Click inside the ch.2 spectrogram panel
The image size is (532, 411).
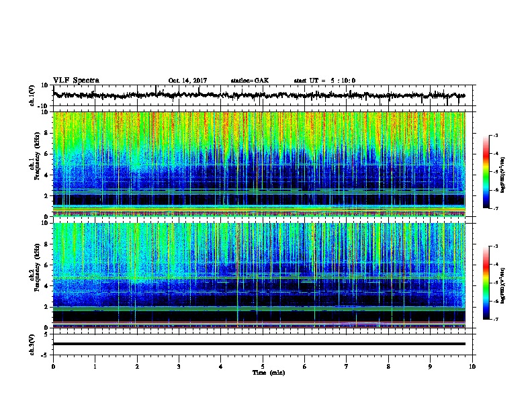[259, 275]
